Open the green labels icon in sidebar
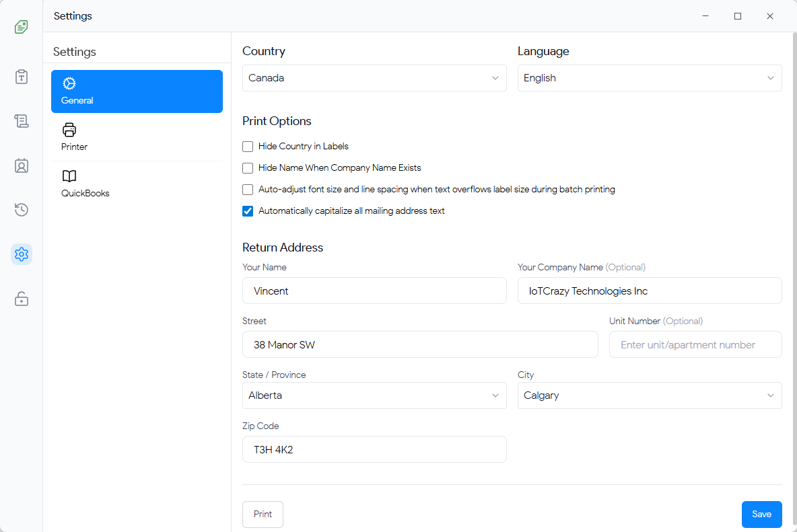This screenshot has width=797, height=532. point(20,27)
